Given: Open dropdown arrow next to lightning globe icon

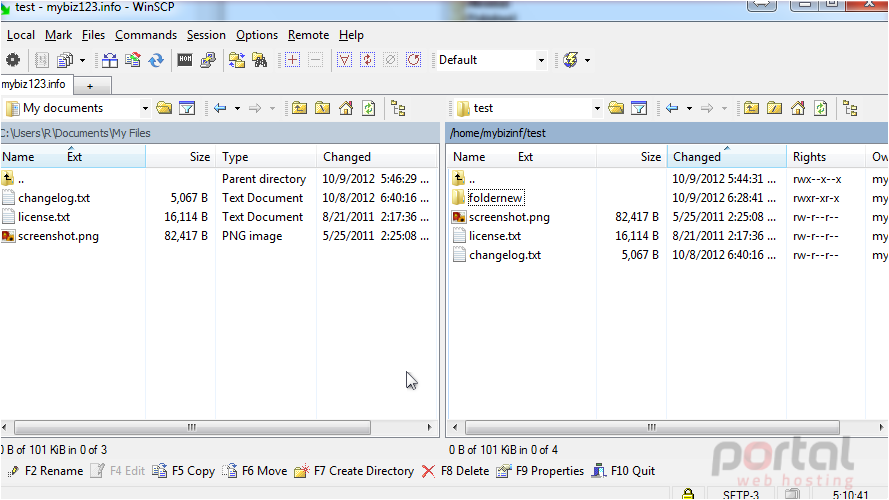Looking at the screenshot, I should coord(587,60).
